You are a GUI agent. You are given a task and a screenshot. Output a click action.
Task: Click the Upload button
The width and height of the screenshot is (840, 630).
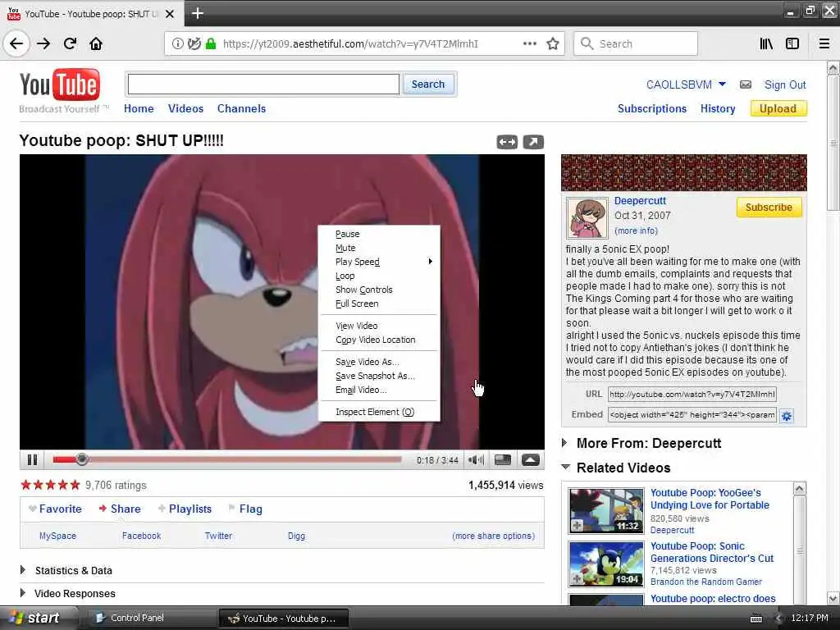pos(778,109)
